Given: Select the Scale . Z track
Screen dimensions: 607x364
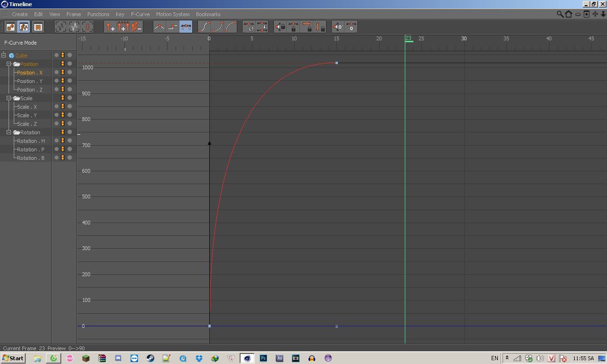Looking at the screenshot, I should (27, 124).
